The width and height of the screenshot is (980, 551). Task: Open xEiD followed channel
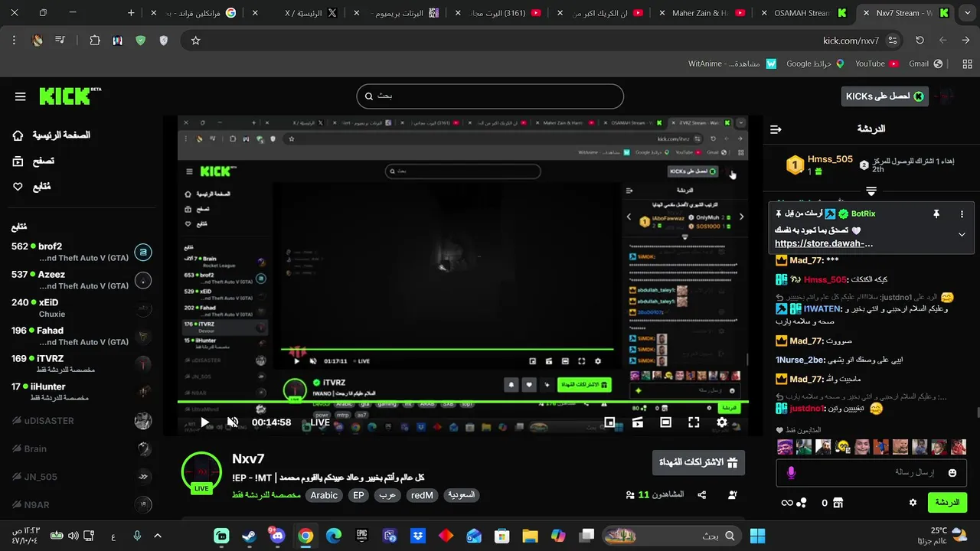[x=81, y=308]
